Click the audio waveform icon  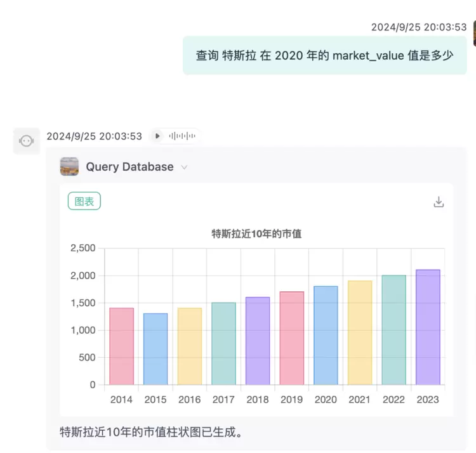tap(181, 136)
